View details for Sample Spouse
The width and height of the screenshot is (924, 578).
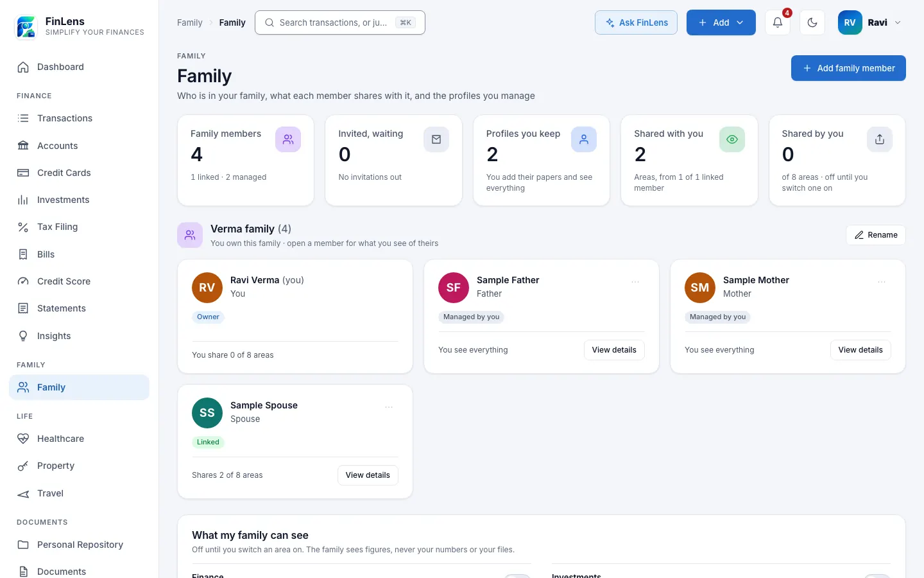click(x=368, y=475)
